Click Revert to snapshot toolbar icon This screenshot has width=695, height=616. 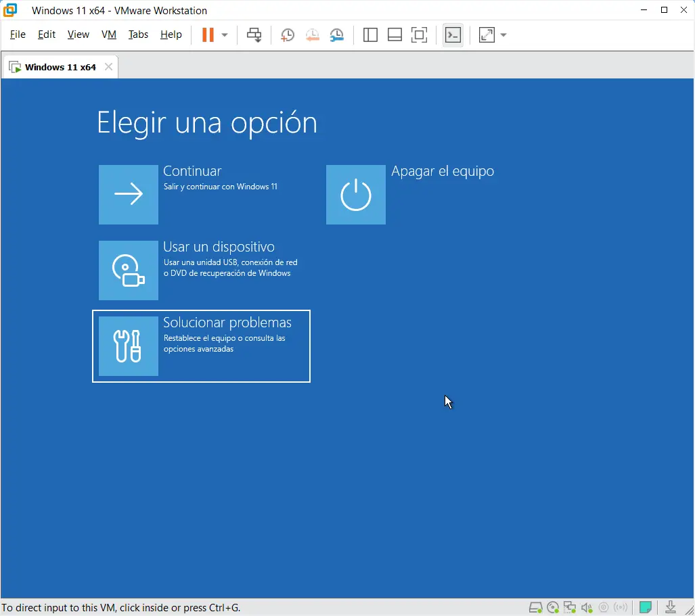click(312, 35)
